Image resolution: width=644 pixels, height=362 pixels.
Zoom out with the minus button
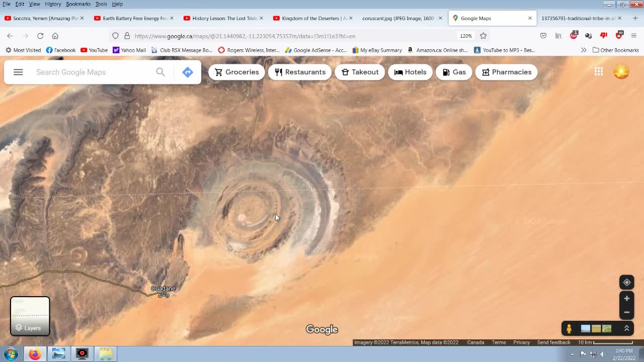627,312
